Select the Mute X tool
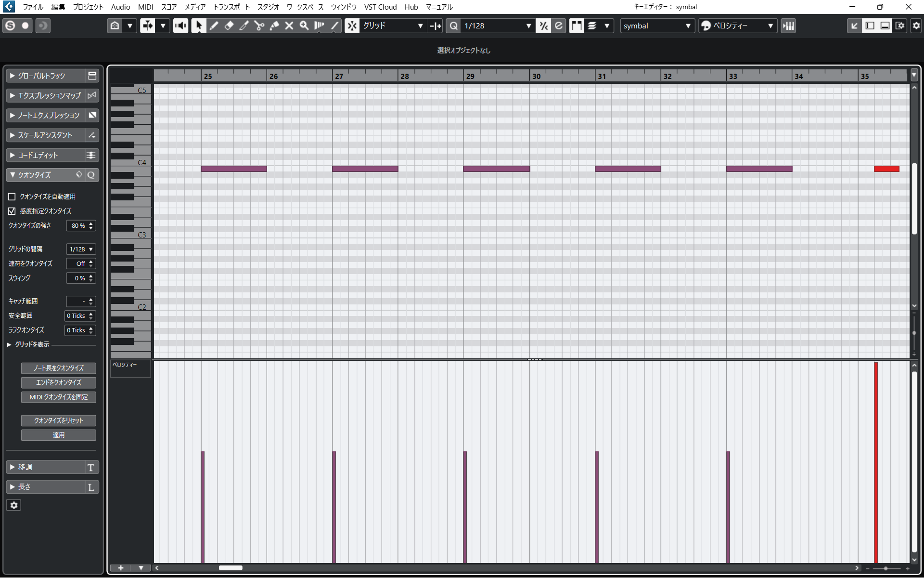The width and height of the screenshot is (924, 578). click(289, 26)
